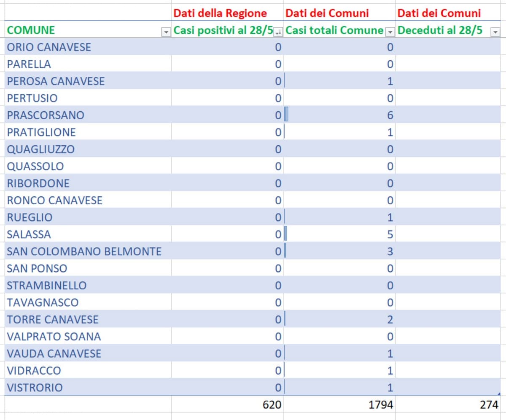Click the 1794 total cell
Screen dimensions: 506x420
click(381, 405)
